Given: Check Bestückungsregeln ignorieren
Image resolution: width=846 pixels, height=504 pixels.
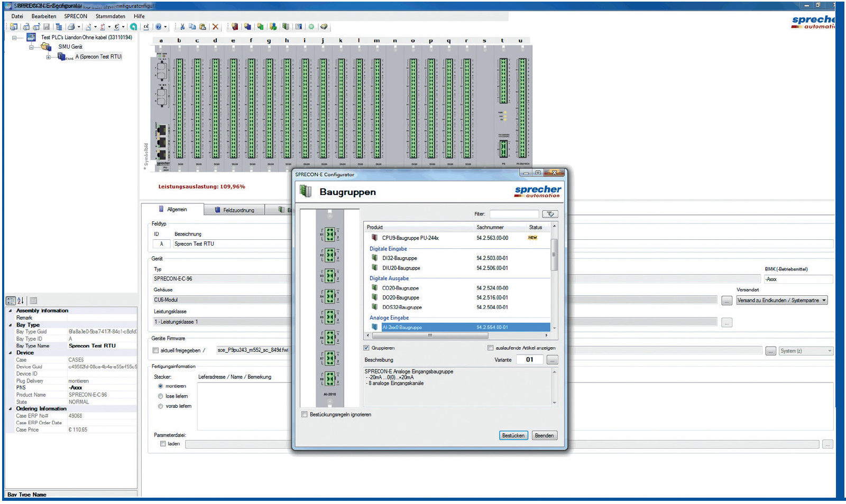Looking at the screenshot, I should (304, 415).
